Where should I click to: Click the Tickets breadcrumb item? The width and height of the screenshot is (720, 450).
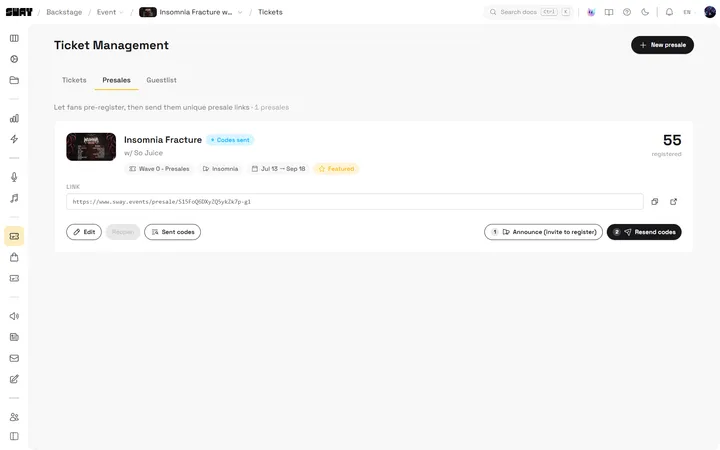coord(270,12)
